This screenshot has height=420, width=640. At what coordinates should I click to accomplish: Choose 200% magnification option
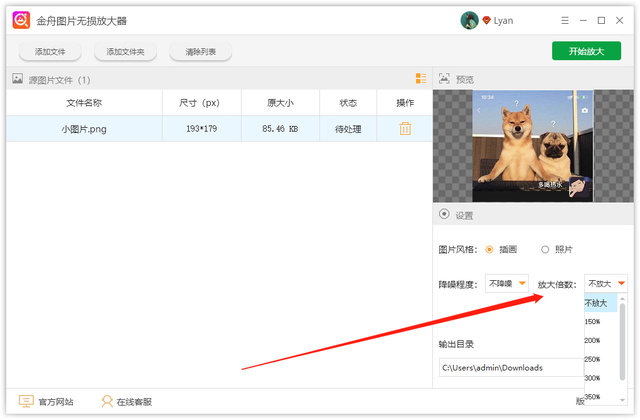pos(601,340)
